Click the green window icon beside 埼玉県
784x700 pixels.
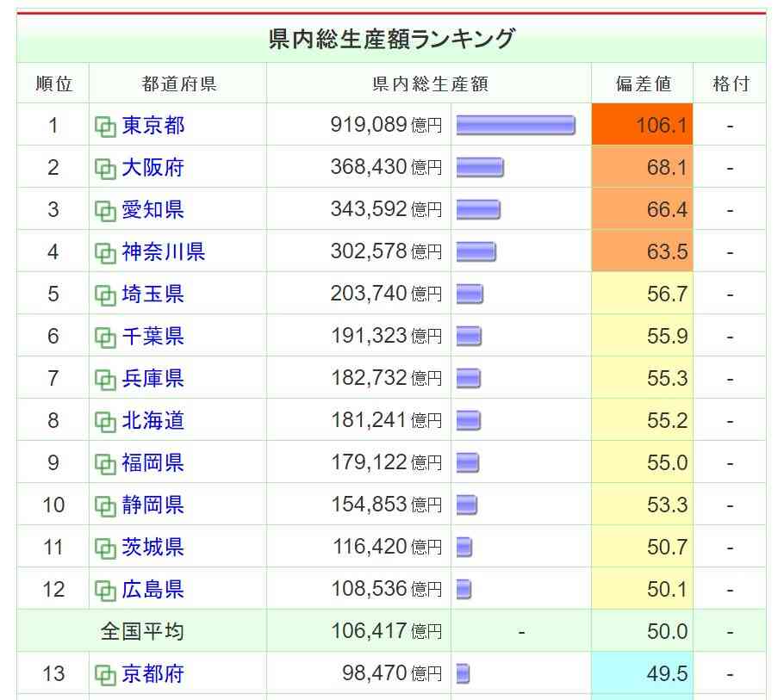(105, 295)
